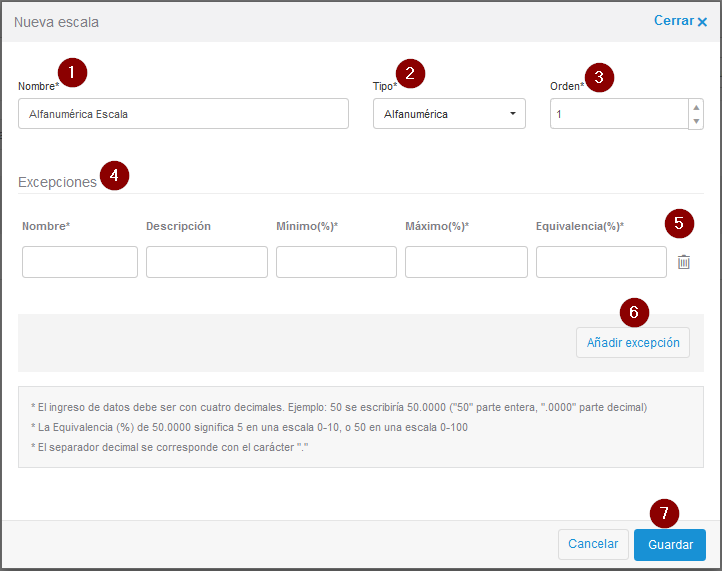Click the red number 7 marker above Guardar
This screenshot has height=571, width=722.
pyautogui.click(x=664, y=514)
